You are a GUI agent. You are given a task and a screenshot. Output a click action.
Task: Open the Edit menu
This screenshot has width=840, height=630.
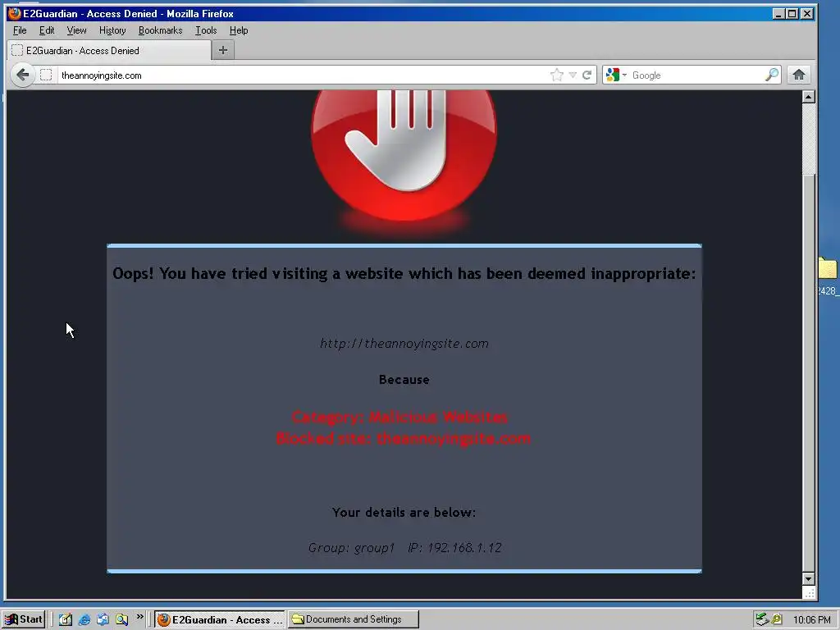point(47,30)
